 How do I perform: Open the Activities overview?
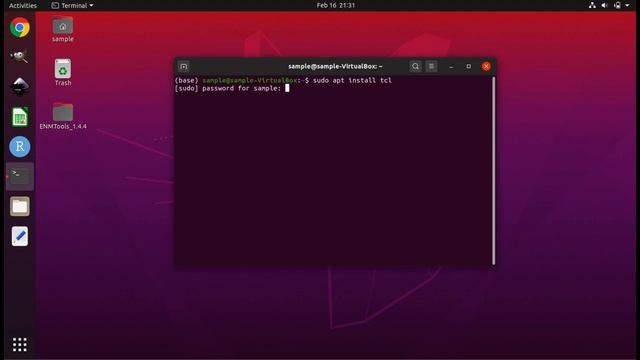23,5
